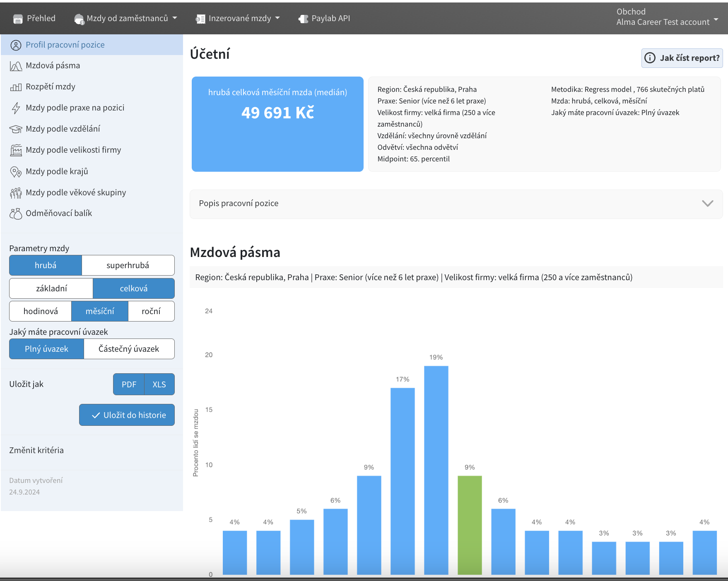Click the Mzdy od zaměstnanců icon
Viewport: 728px width, 581px height.
[79, 19]
